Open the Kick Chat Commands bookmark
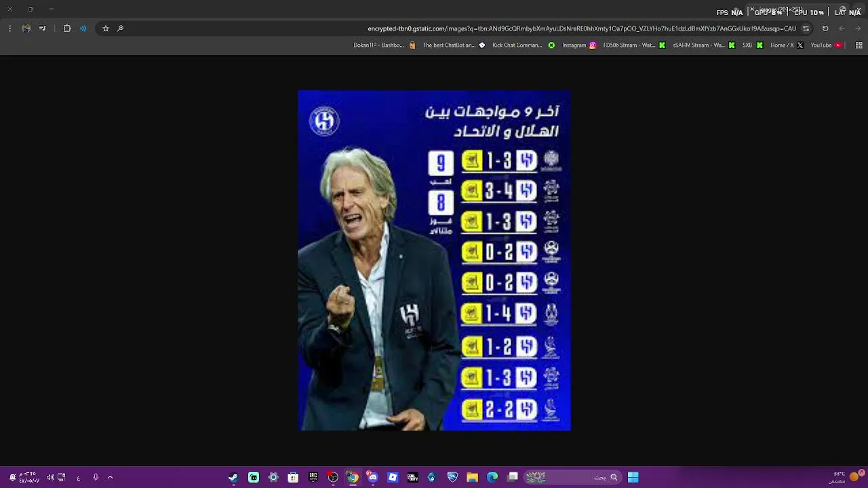Image resolution: width=868 pixels, height=488 pixels. [x=524, y=45]
